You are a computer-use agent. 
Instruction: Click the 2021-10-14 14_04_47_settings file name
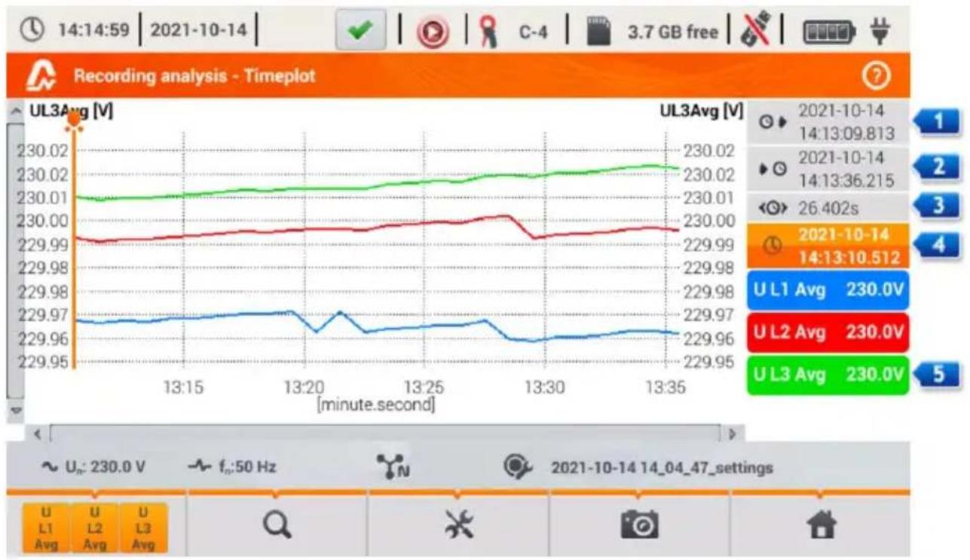point(662,468)
